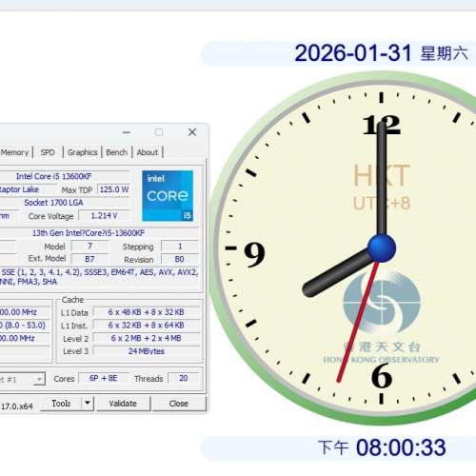Click the Stepping value 1

(x=180, y=247)
